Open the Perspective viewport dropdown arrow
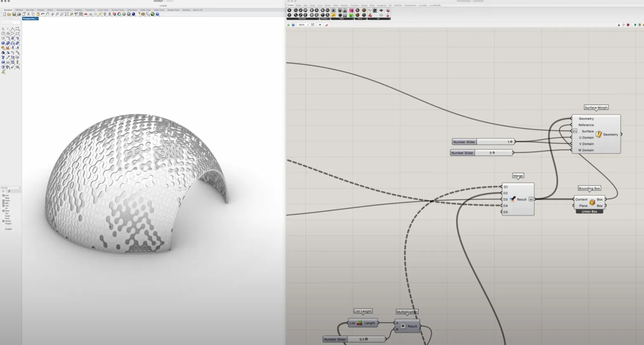 [37, 19]
